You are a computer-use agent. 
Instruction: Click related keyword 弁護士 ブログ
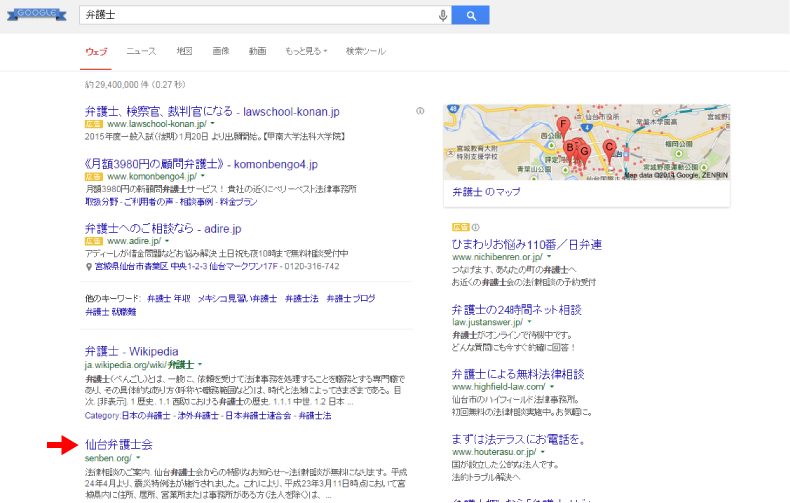tap(351, 298)
